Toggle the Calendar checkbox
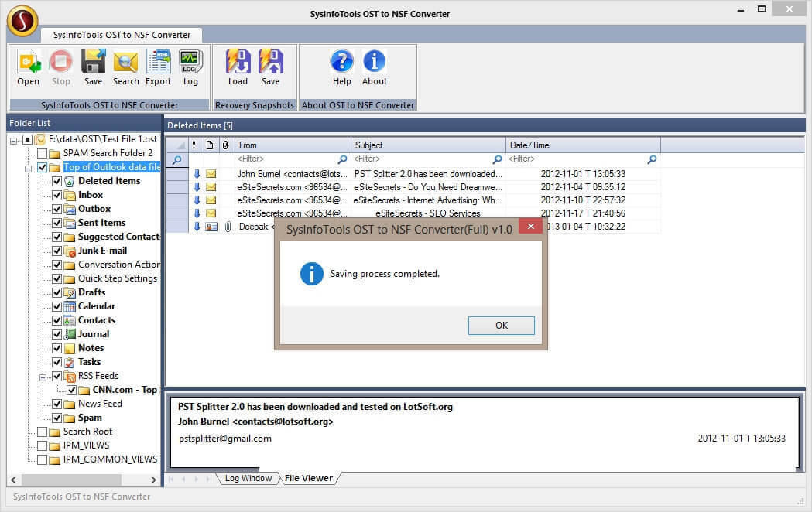 pyautogui.click(x=57, y=307)
